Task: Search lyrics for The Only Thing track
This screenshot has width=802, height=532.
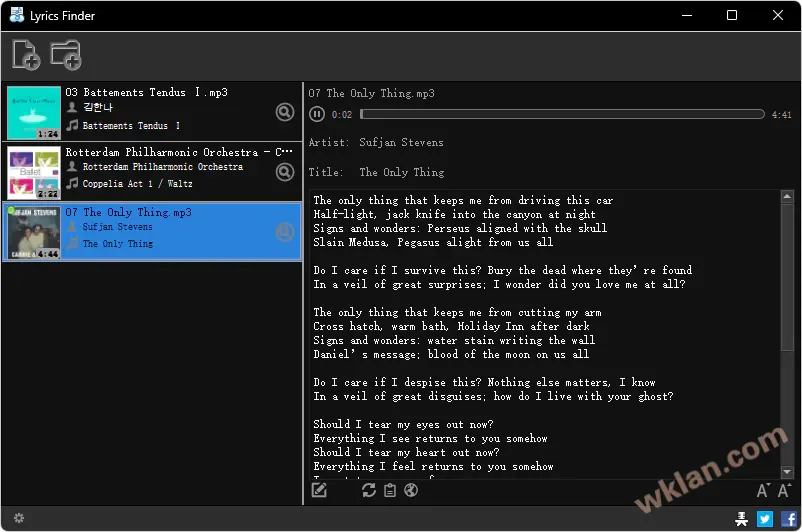Action: [x=285, y=232]
